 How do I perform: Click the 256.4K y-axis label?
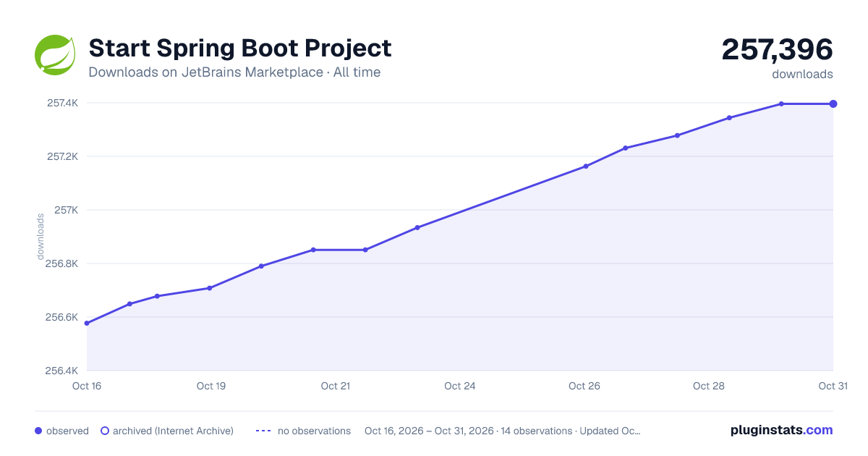pyautogui.click(x=63, y=371)
